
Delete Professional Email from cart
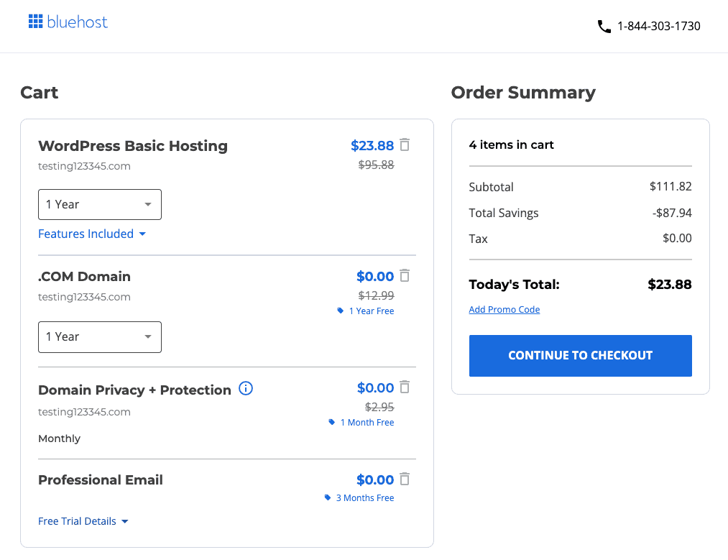click(x=405, y=479)
